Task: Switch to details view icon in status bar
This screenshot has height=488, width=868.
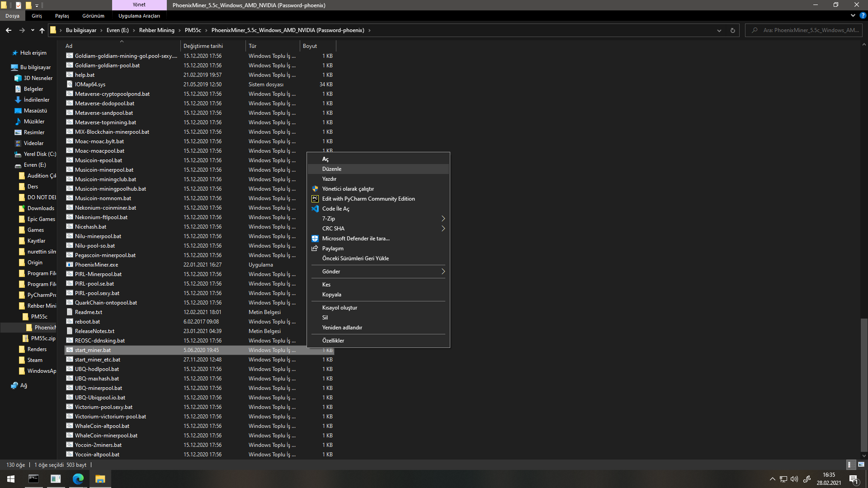Action: [849, 465]
